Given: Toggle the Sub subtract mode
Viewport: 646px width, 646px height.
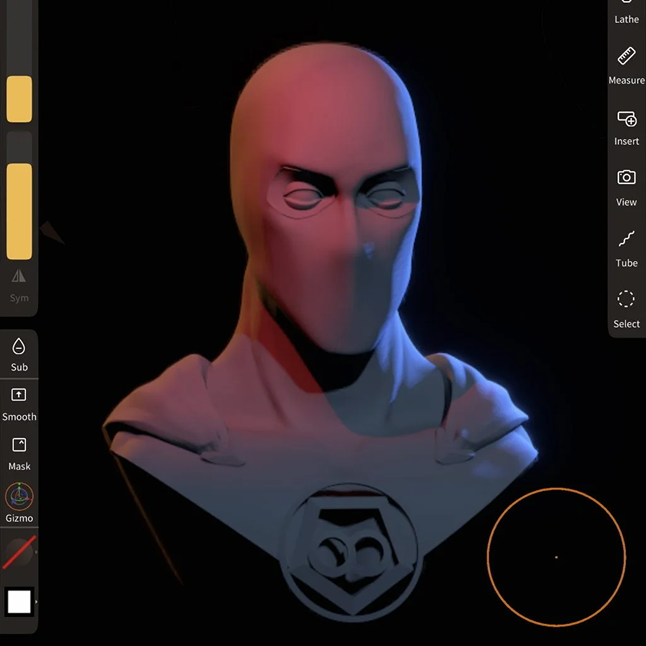Looking at the screenshot, I should coord(19,353).
